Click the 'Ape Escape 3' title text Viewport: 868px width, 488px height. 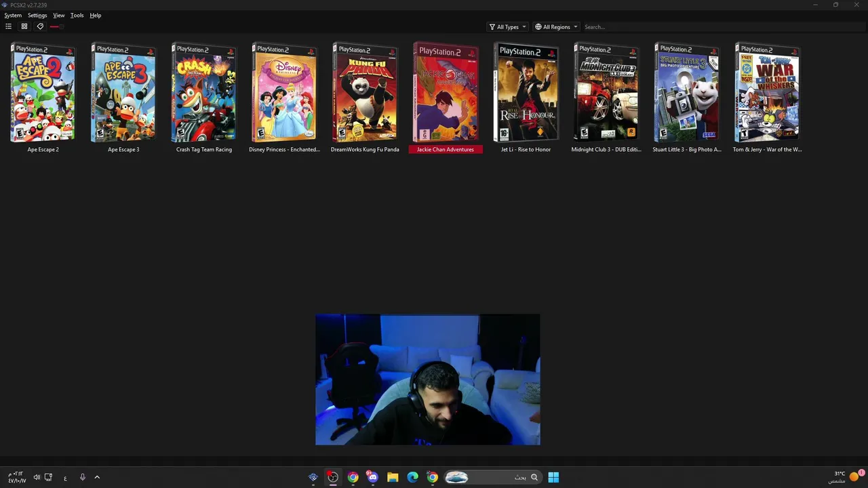click(123, 149)
